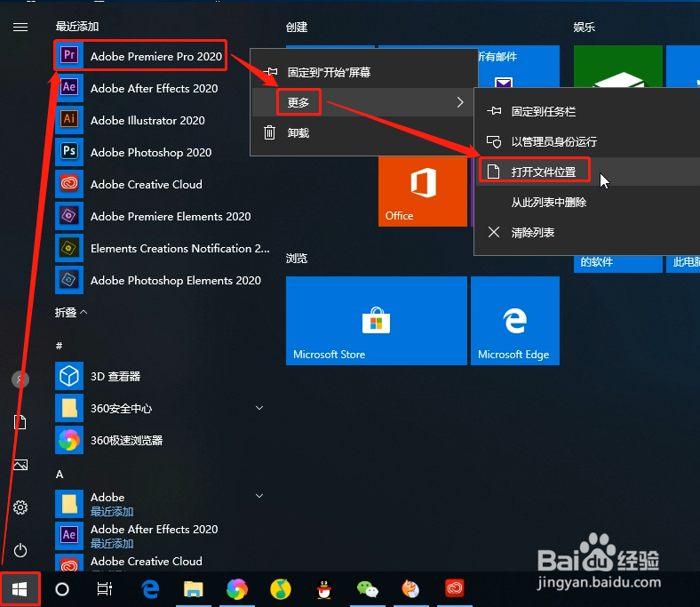
Task: Launch 360极速浏览器 from app list
Action: coord(154,440)
